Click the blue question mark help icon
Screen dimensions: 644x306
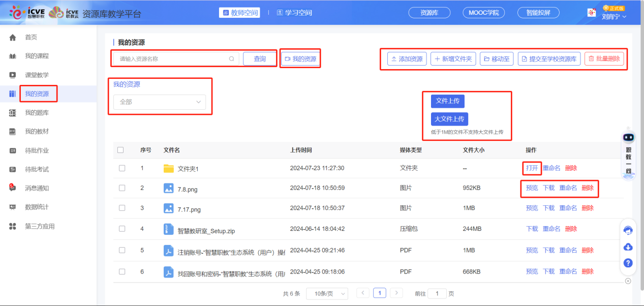628,263
